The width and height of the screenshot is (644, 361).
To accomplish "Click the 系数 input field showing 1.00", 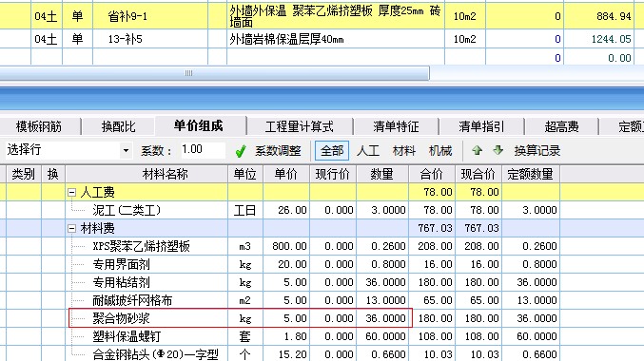I will click(x=203, y=150).
